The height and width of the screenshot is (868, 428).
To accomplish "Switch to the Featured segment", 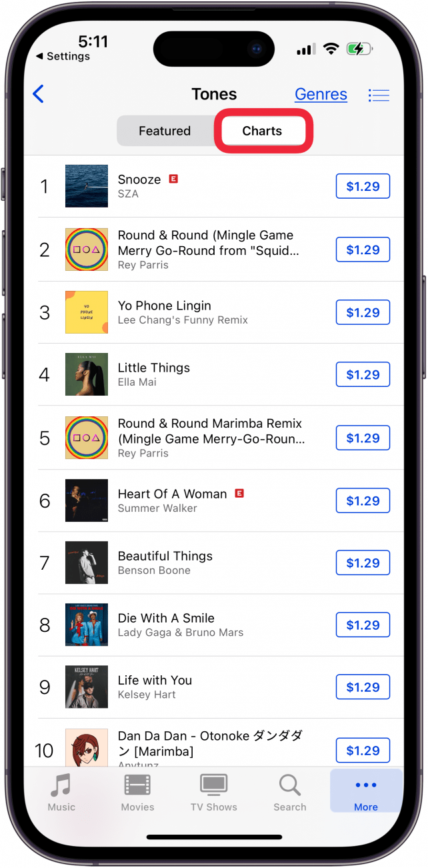I will 165,131.
